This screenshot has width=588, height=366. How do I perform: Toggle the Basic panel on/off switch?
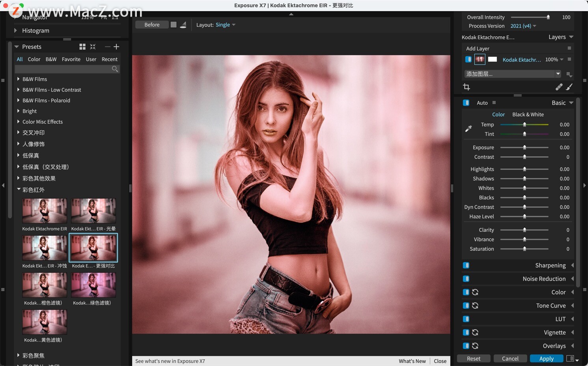(466, 103)
